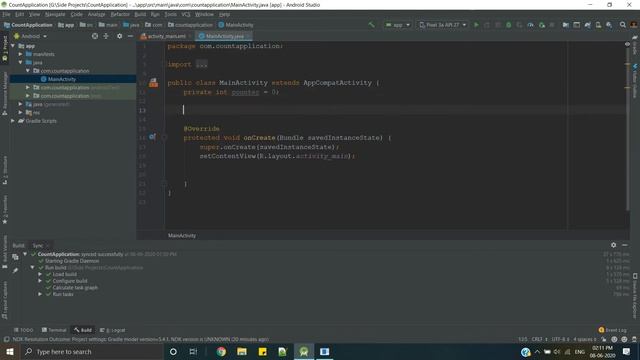Open the Logcat tool window

[112, 330]
